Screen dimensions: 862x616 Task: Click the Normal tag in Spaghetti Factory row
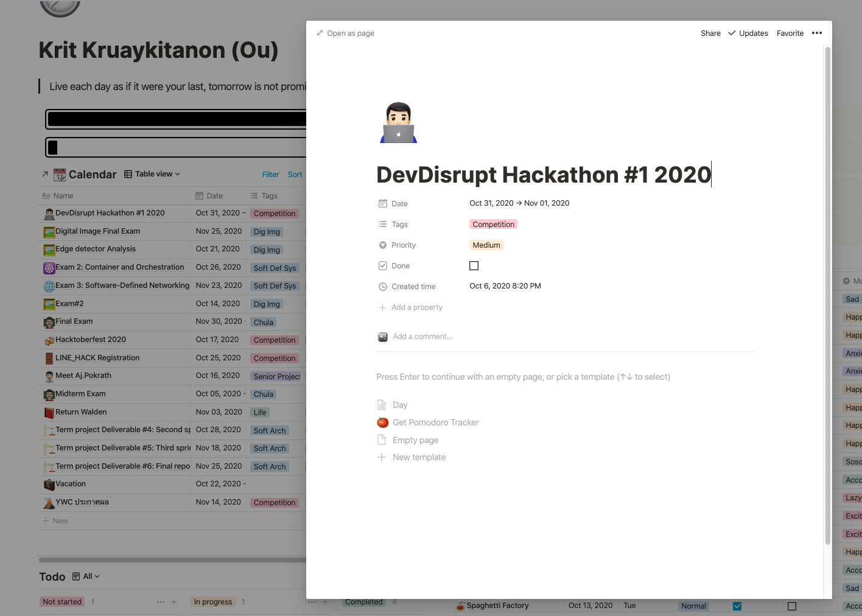[x=693, y=606]
